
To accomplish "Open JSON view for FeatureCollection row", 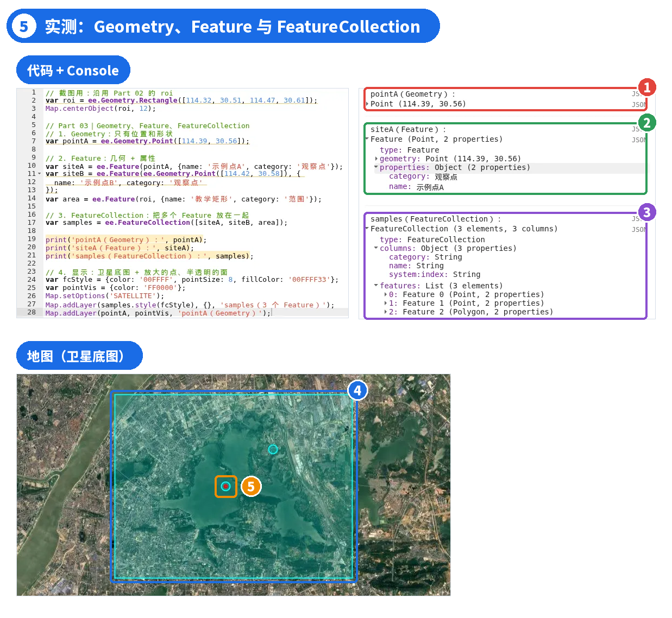I will coord(639,230).
